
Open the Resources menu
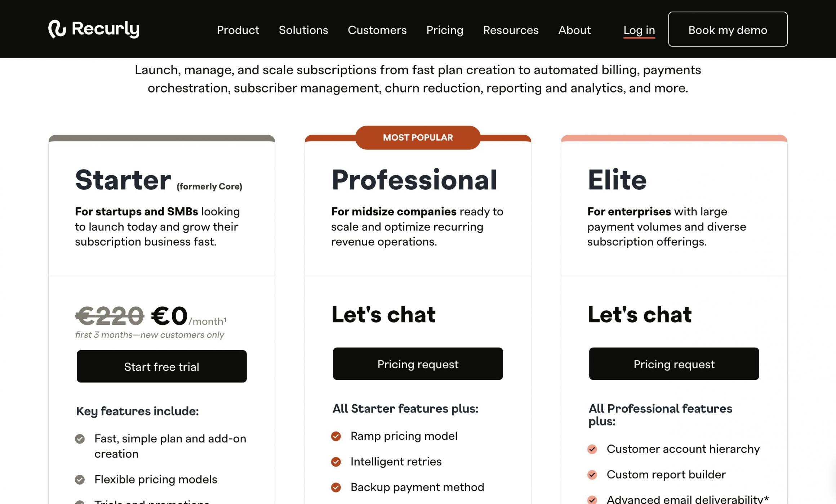511,30
